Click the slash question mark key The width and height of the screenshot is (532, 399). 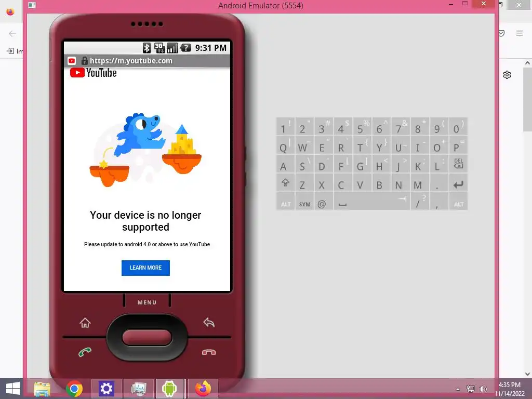pyautogui.click(x=420, y=202)
